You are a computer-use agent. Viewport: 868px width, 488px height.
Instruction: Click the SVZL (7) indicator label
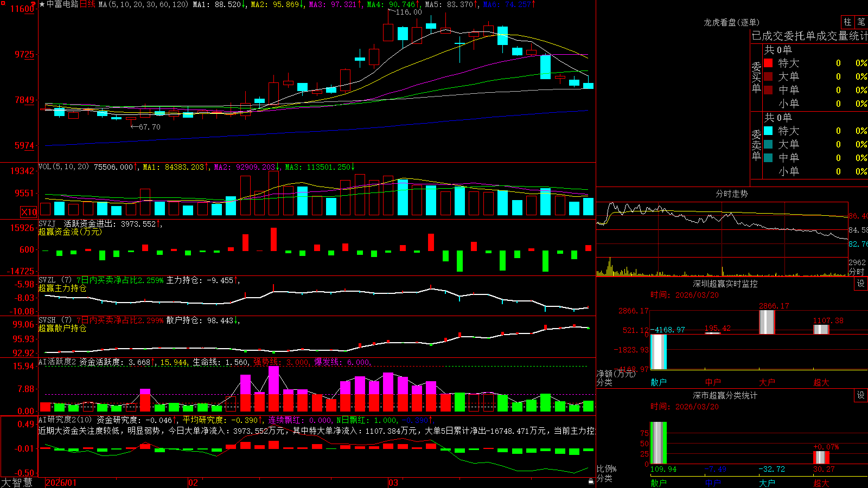tap(55, 280)
